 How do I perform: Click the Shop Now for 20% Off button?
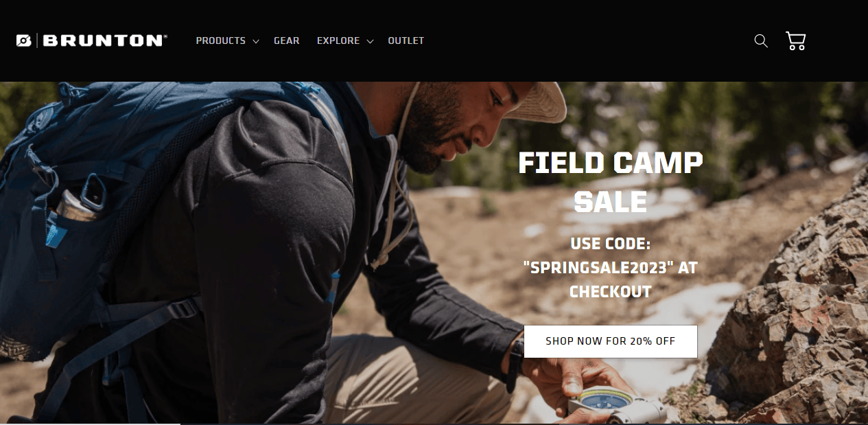(x=611, y=341)
